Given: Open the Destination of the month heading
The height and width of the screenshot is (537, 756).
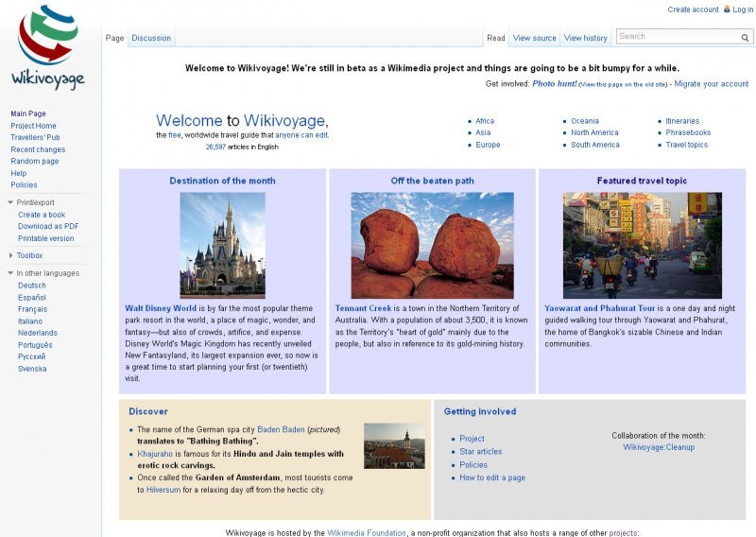Looking at the screenshot, I should (x=222, y=181).
